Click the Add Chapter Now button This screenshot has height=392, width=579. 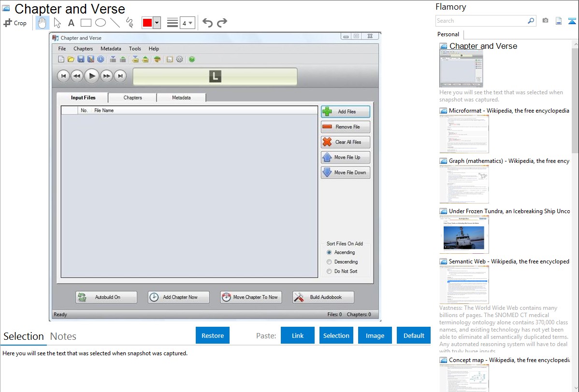179,297
